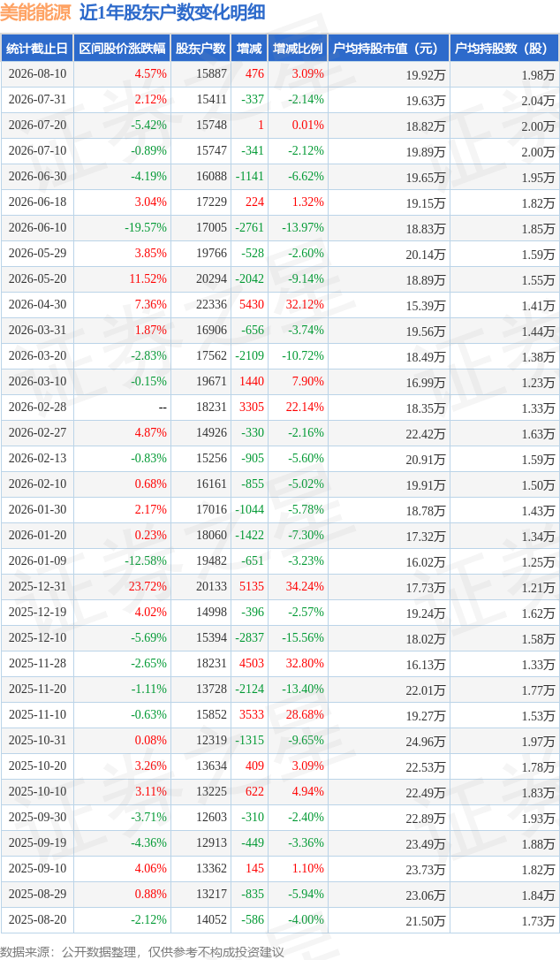Viewport: 560px width, 960px height.
Task: Click the 股东户数 column header
Action: click(x=201, y=49)
